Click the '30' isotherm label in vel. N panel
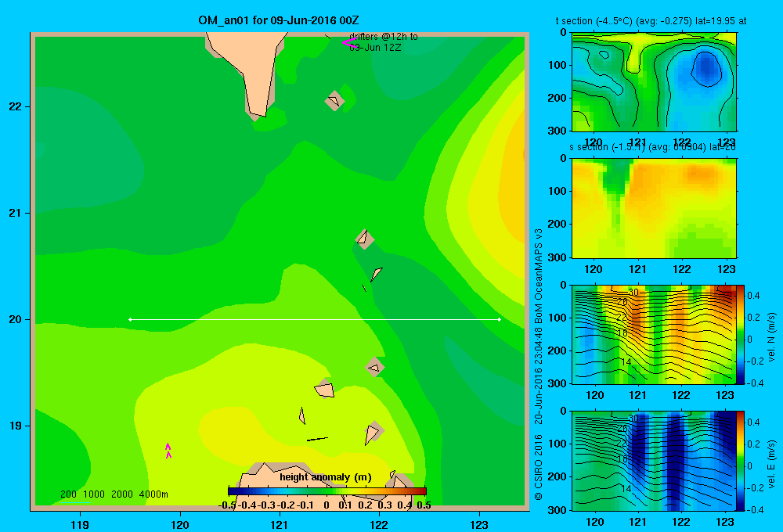This screenshot has width=783, height=532. pyautogui.click(x=633, y=293)
